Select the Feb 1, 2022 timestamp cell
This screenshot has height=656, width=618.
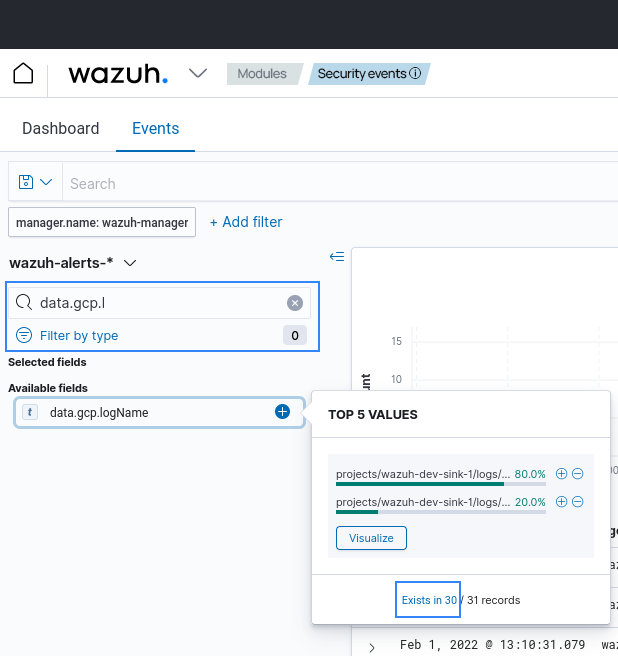pos(492,645)
